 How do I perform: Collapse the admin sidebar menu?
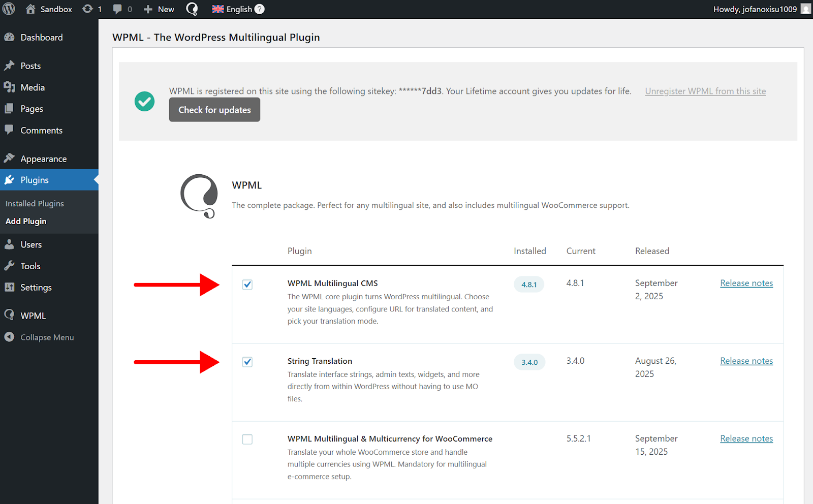(47, 337)
